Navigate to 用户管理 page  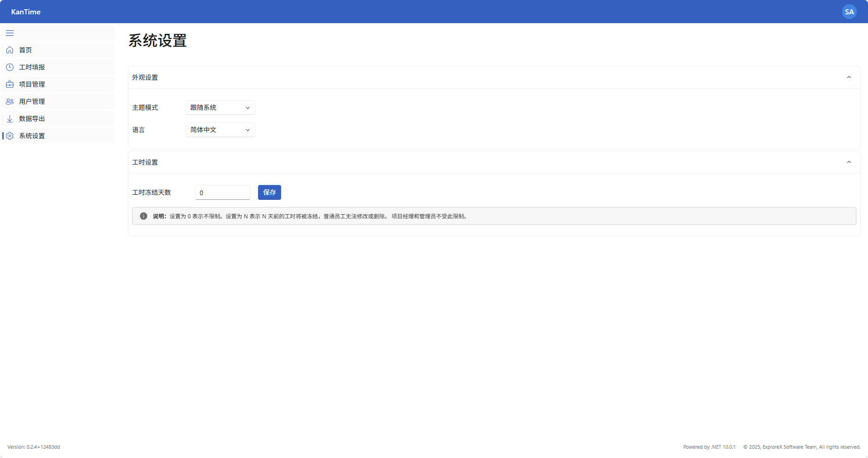click(x=32, y=102)
